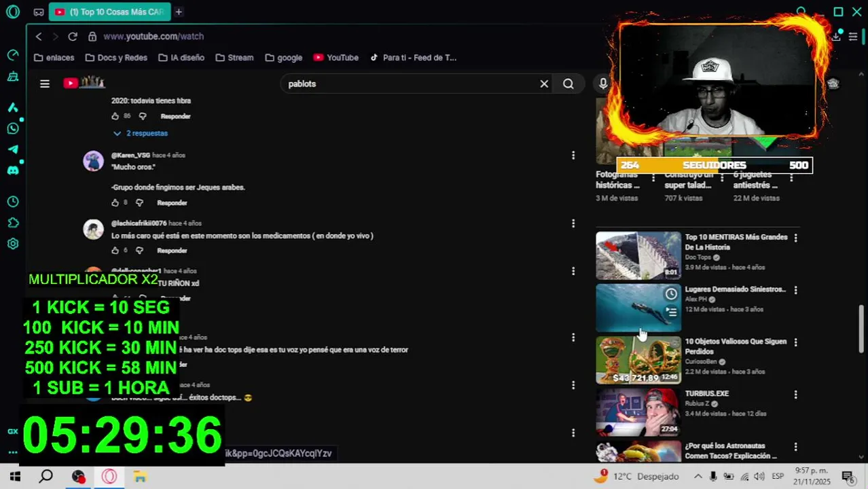The image size is (868, 489).
Task: Expand the 2 respuestas replies
Action: 141,133
